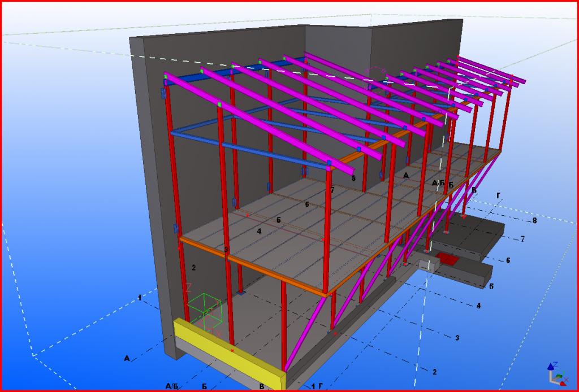Screen dimensions: 579x392
Task: Click grid label 8 at the dash-dot line end
Action: click(534, 221)
